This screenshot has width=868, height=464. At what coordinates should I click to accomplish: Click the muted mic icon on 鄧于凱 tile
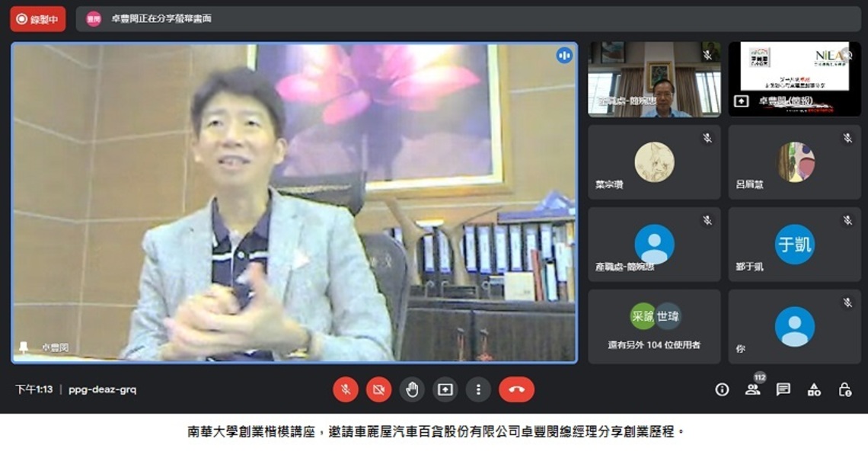pyautogui.click(x=847, y=220)
